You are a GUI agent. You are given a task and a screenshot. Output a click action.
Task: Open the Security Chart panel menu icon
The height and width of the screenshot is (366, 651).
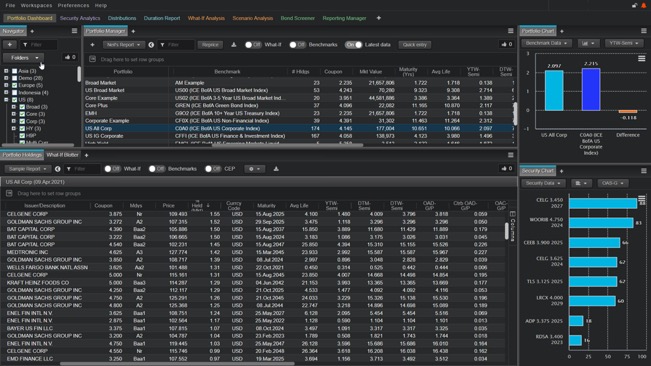(x=644, y=171)
